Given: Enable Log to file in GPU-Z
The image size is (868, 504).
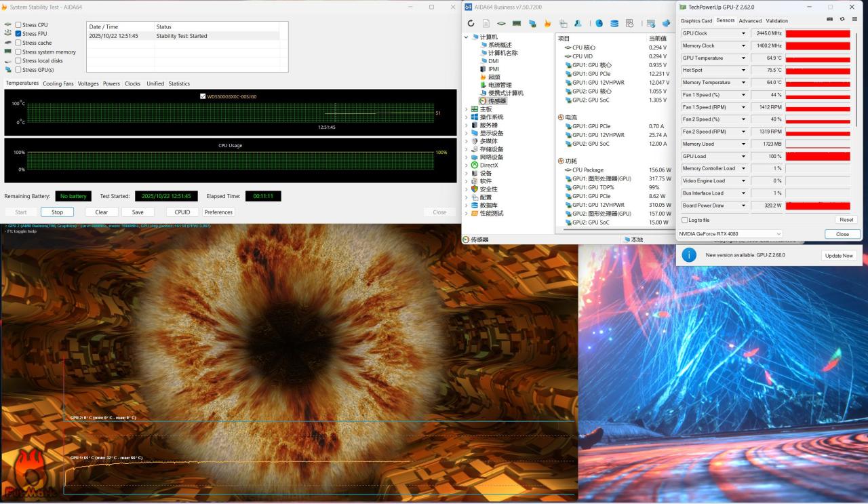Looking at the screenshot, I should (x=684, y=220).
